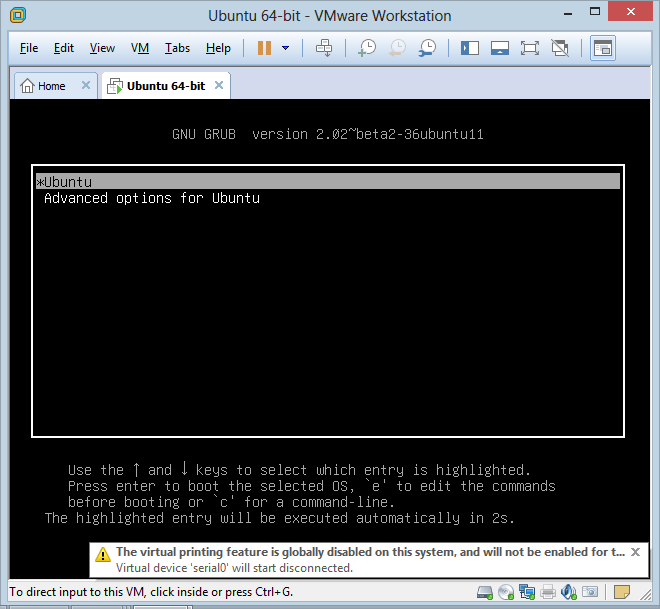Viewport: 660px width, 609px height.
Task: Open the View menu
Action: tap(102, 48)
